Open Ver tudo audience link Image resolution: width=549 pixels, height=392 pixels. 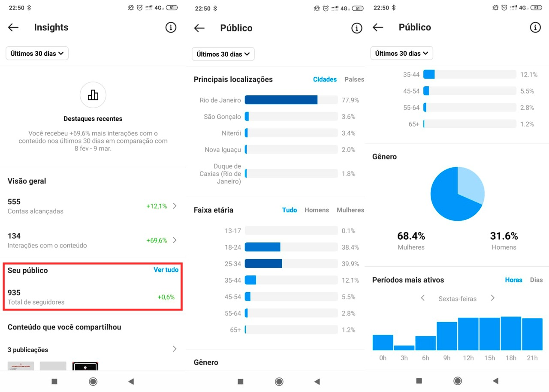tap(166, 270)
